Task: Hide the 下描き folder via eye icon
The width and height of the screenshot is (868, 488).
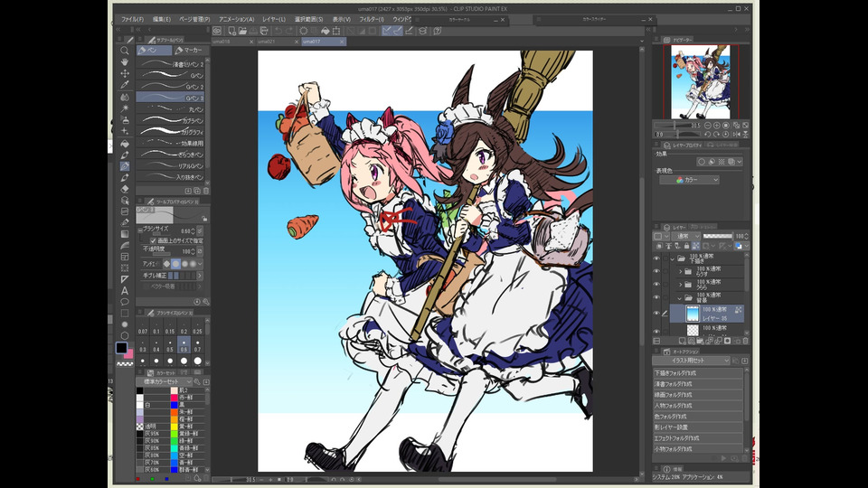Action: tap(656, 258)
